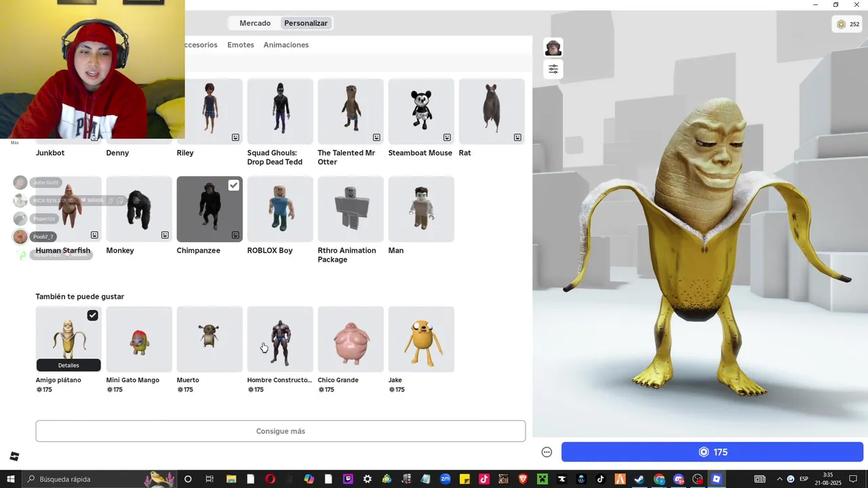
Task: Buy item with blue 175 Robux button
Action: click(x=712, y=452)
